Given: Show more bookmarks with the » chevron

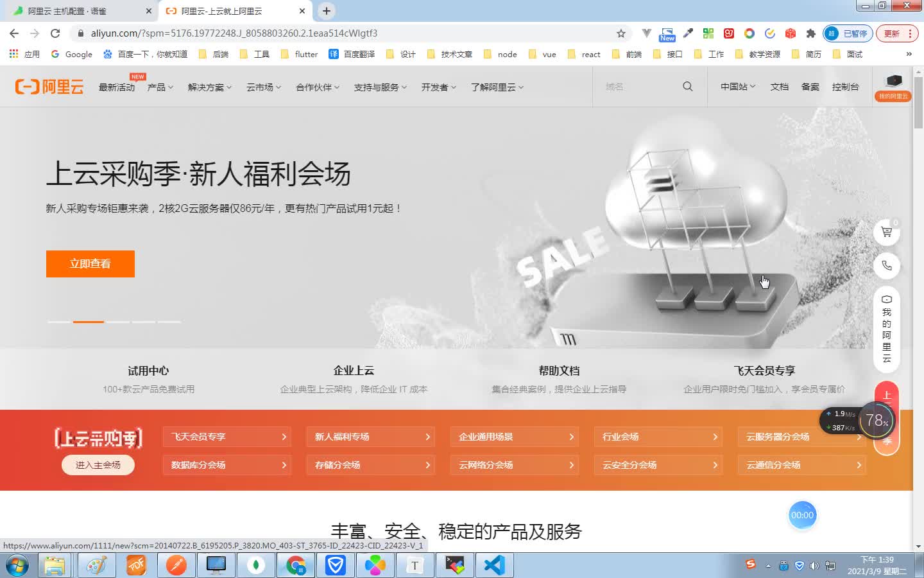Looking at the screenshot, I should [x=909, y=54].
